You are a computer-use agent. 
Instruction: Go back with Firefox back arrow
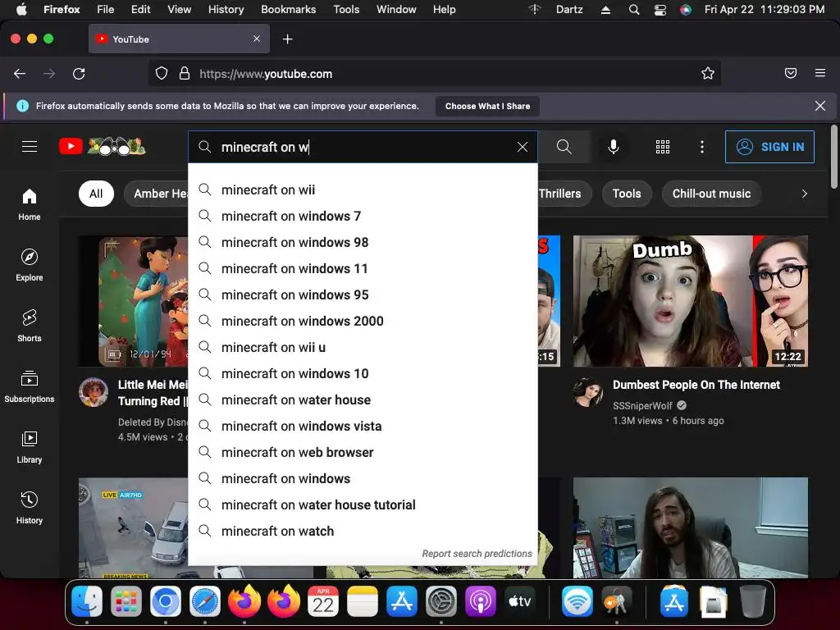(x=20, y=73)
